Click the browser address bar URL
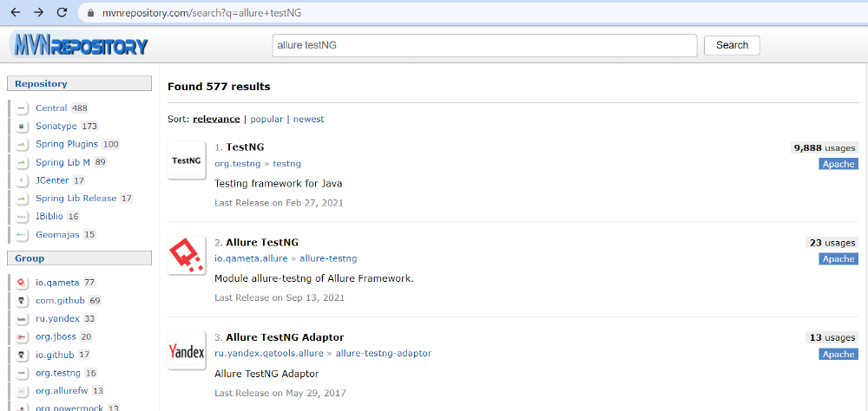Image resolution: width=868 pixels, height=411 pixels. [x=201, y=13]
